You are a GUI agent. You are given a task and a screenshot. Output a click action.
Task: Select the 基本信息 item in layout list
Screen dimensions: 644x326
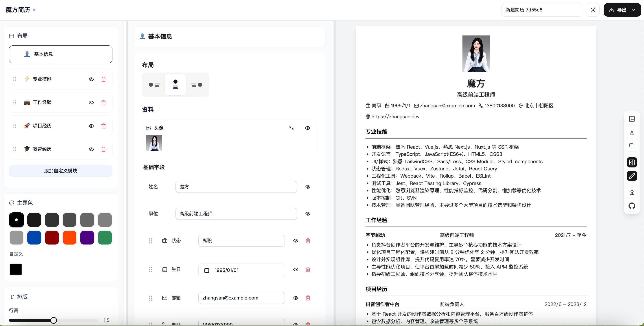tap(61, 54)
